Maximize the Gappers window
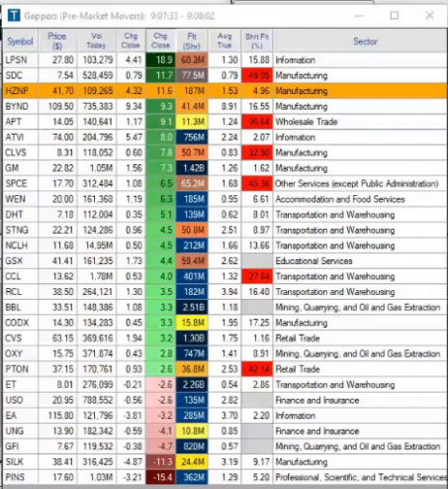Viewport: 448px width, 489px height. pos(394,16)
